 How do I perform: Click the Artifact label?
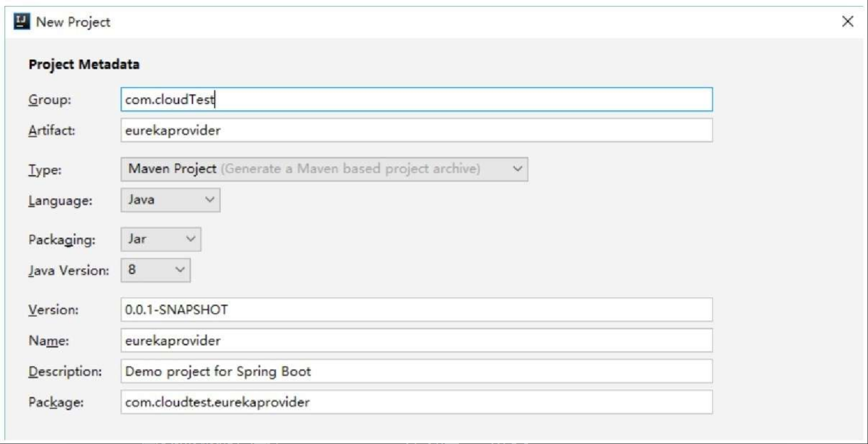coord(52,131)
